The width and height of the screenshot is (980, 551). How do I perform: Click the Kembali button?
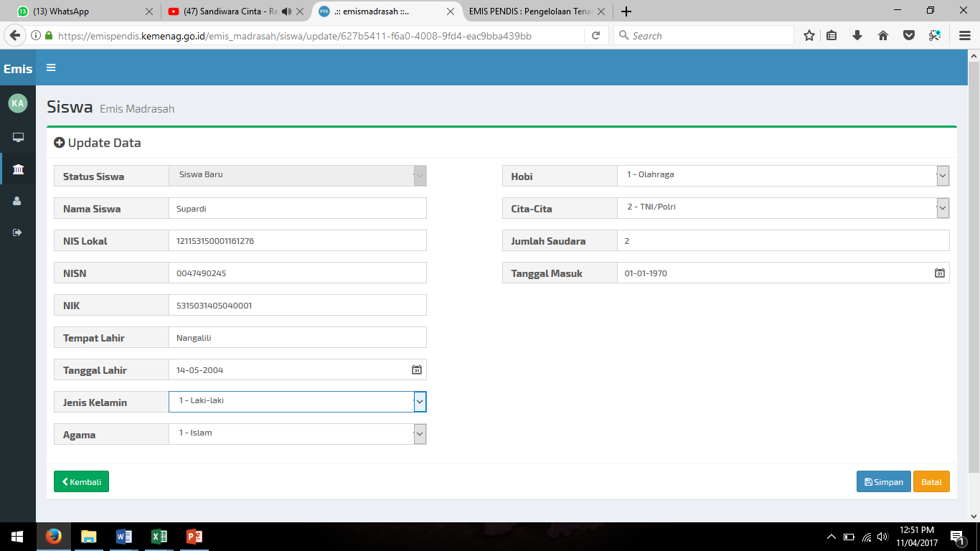[x=81, y=481]
